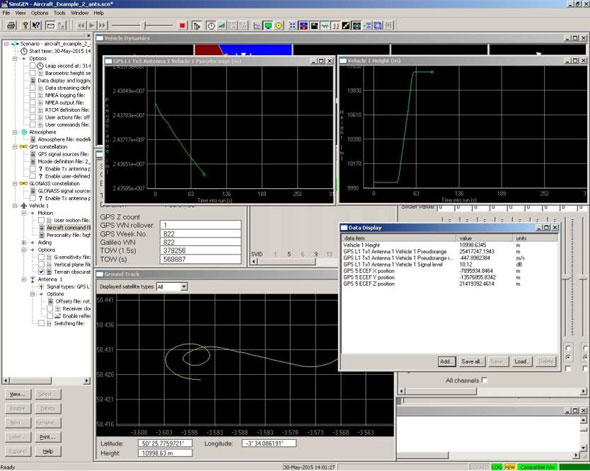
Task: Collapse the Atmosphere tree node
Action: coord(15,132)
